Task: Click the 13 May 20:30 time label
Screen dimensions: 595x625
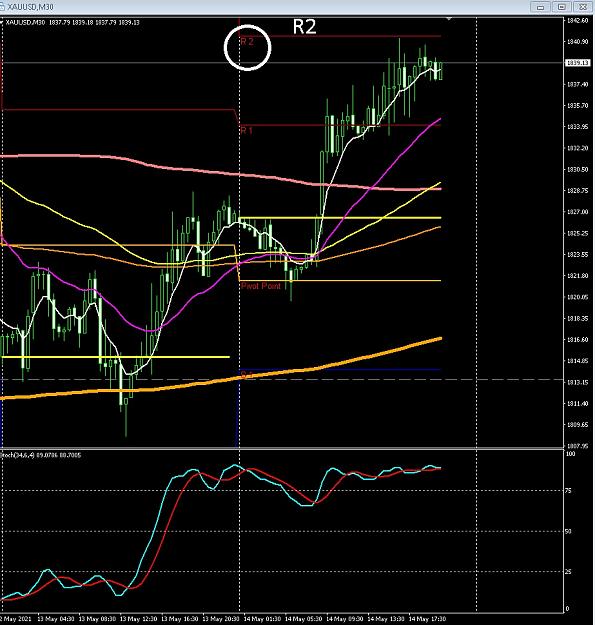Action: tap(221, 619)
